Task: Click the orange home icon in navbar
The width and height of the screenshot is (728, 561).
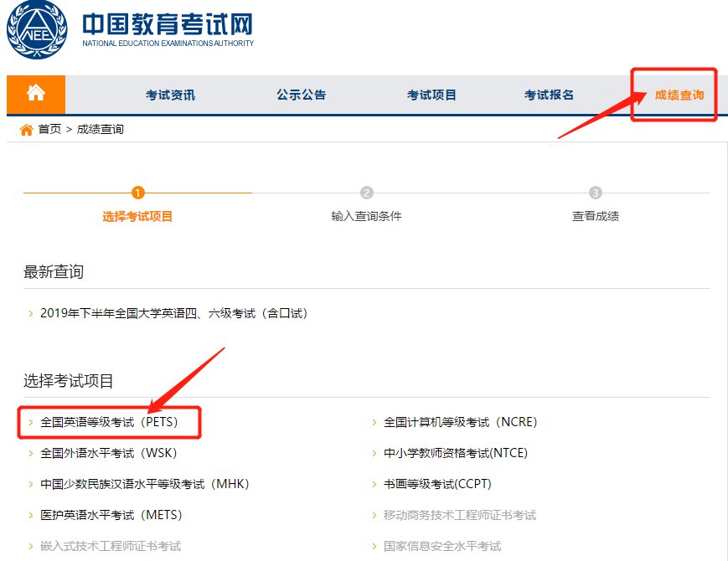Action: point(35,94)
